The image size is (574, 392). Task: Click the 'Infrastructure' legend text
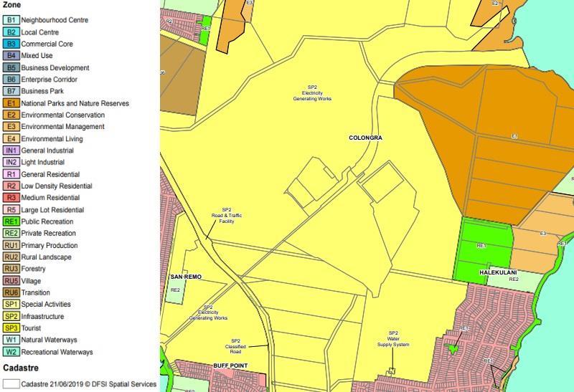(x=42, y=316)
